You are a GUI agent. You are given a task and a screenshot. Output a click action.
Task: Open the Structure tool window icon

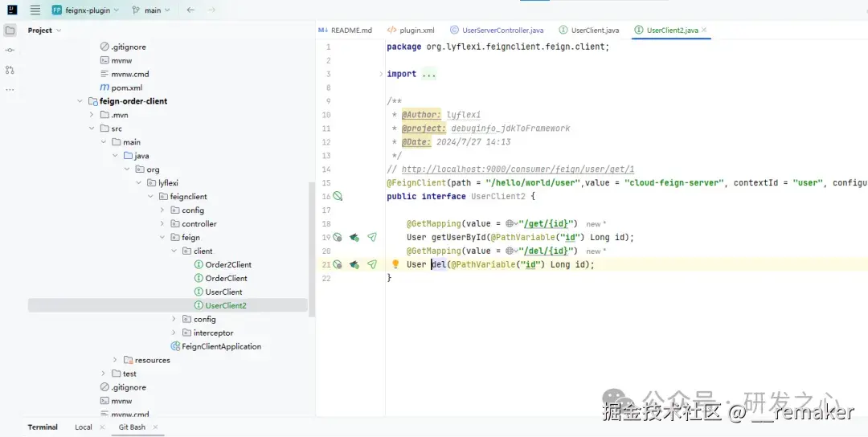click(10, 70)
